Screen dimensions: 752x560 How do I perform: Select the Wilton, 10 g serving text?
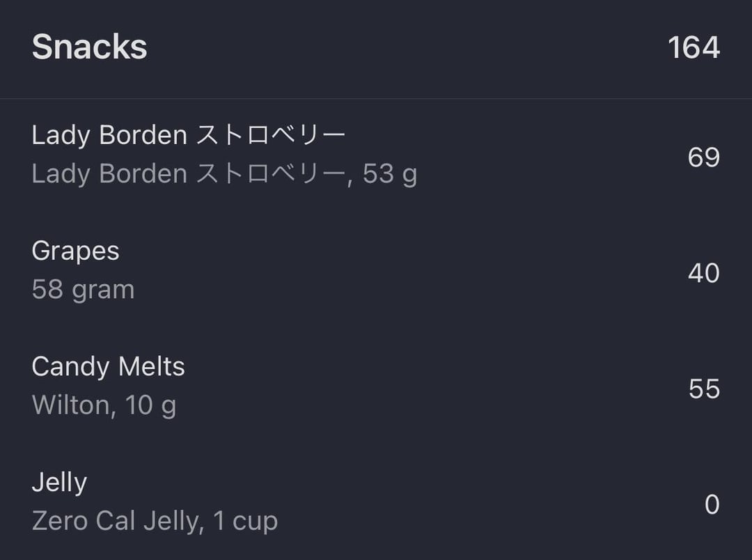(104, 405)
